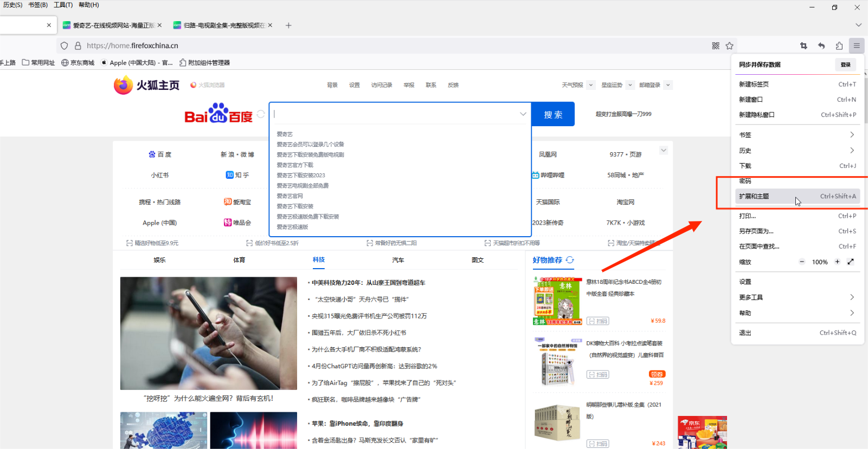
Task: Click the 搜索 button
Action: 553,114
